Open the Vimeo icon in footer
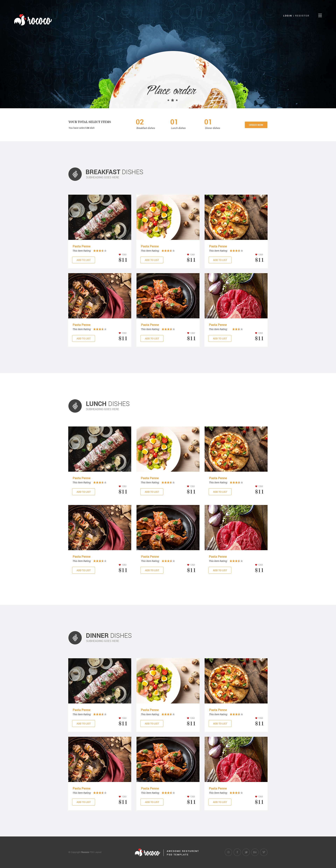Viewport: 336px width, 868px height. 264,852
